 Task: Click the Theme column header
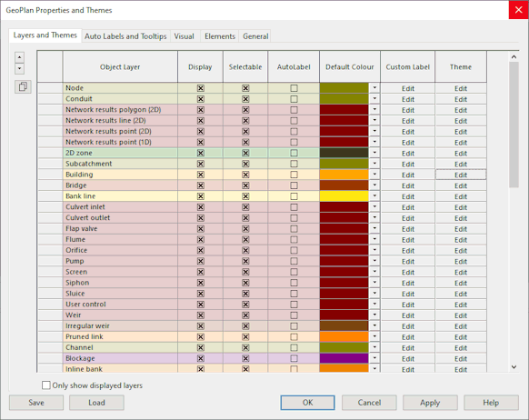click(x=461, y=66)
